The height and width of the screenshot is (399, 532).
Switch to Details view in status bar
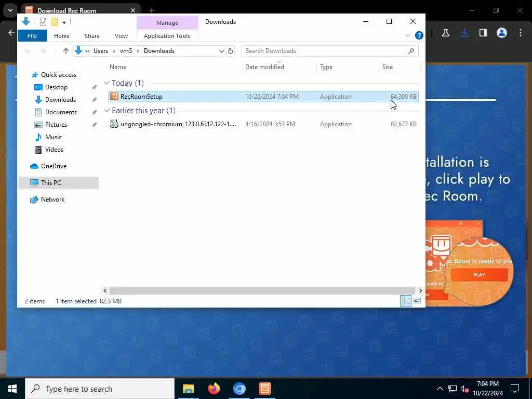pos(406,301)
